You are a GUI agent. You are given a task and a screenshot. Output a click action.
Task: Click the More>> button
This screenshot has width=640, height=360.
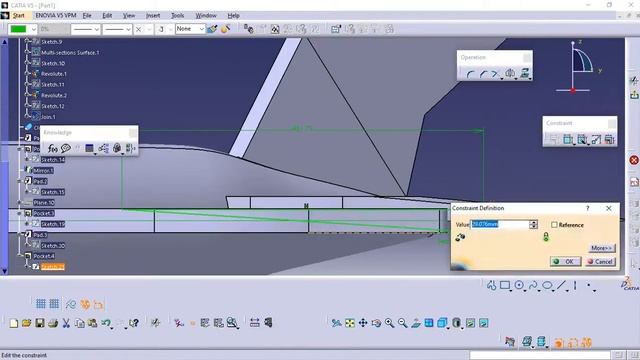602,248
